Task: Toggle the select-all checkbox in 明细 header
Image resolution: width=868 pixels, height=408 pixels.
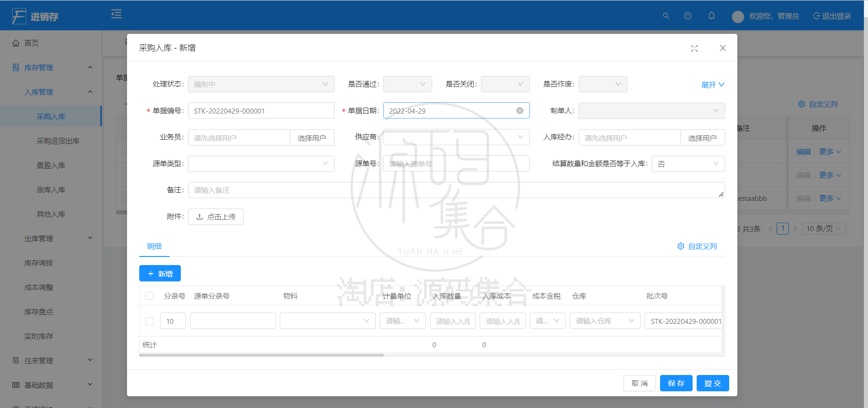Action: pyautogui.click(x=150, y=296)
